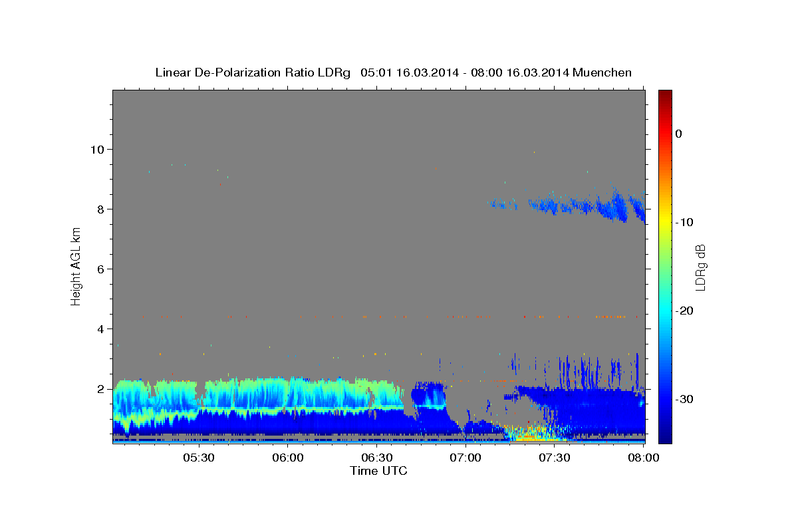Screen dimensions: 798x532
Task: Pick the yellow band of the colorbar
Action: coord(665,222)
